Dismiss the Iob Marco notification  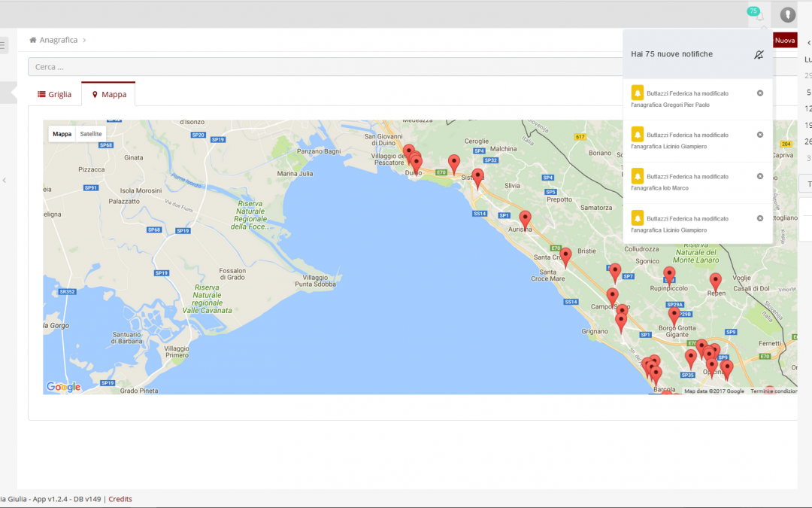760,176
